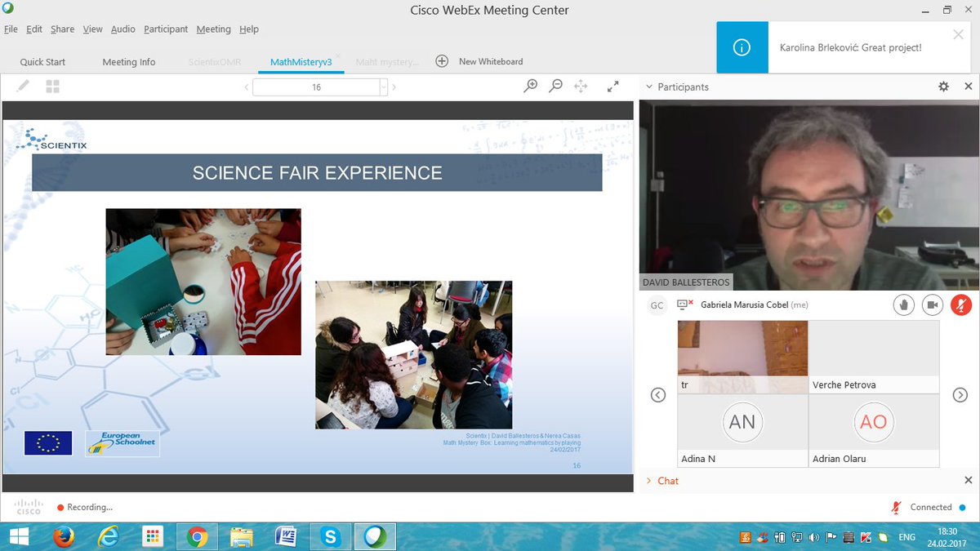This screenshot has height=551, width=980.
Task: Go to the next slide arrow
Action: point(394,87)
